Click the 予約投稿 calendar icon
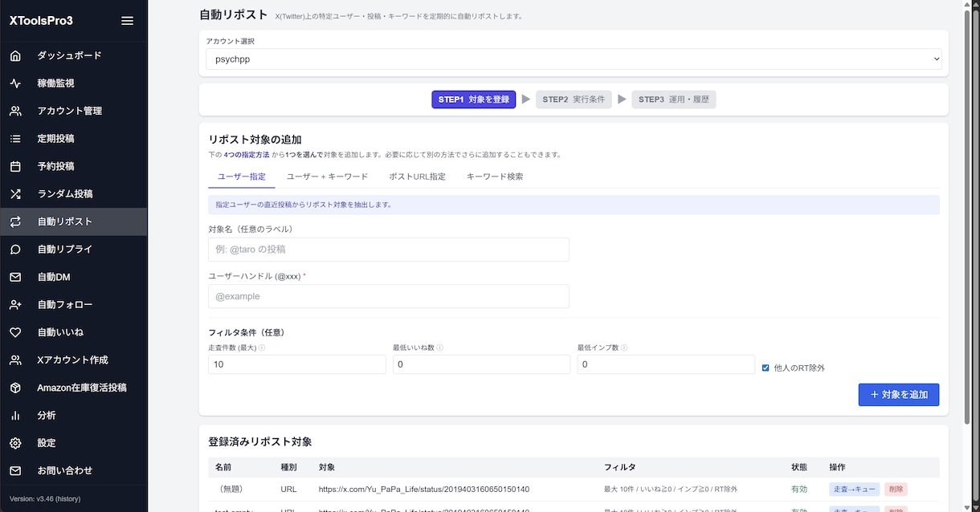Screen dimensions: 980x512 pos(15,166)
